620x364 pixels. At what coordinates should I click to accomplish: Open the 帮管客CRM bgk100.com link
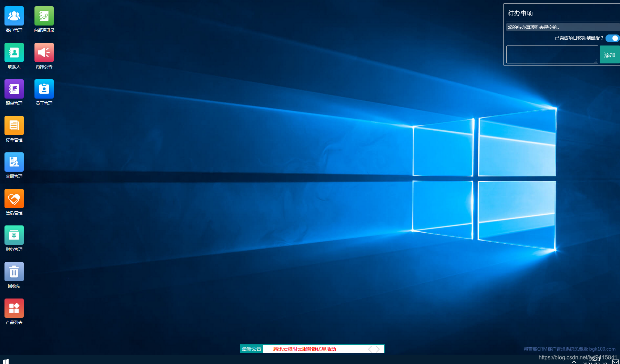569,349
